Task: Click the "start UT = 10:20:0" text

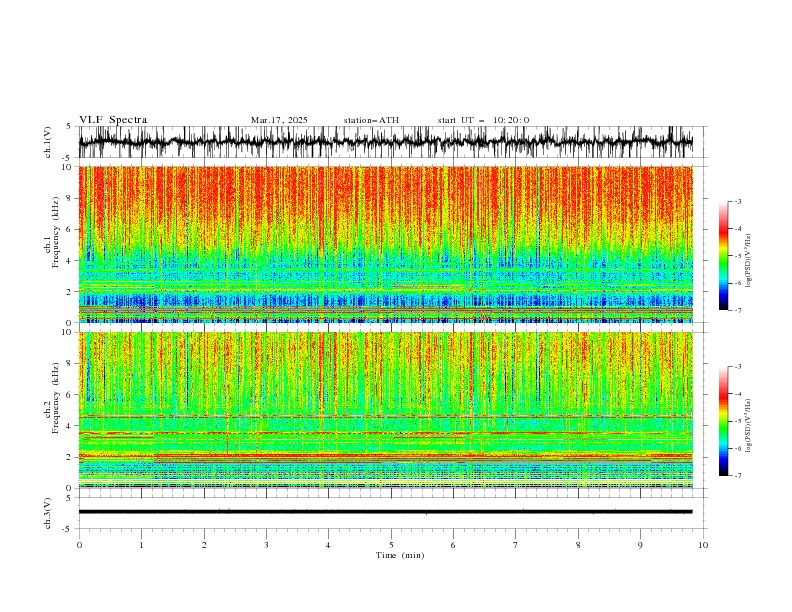Action: pos(483,120)
